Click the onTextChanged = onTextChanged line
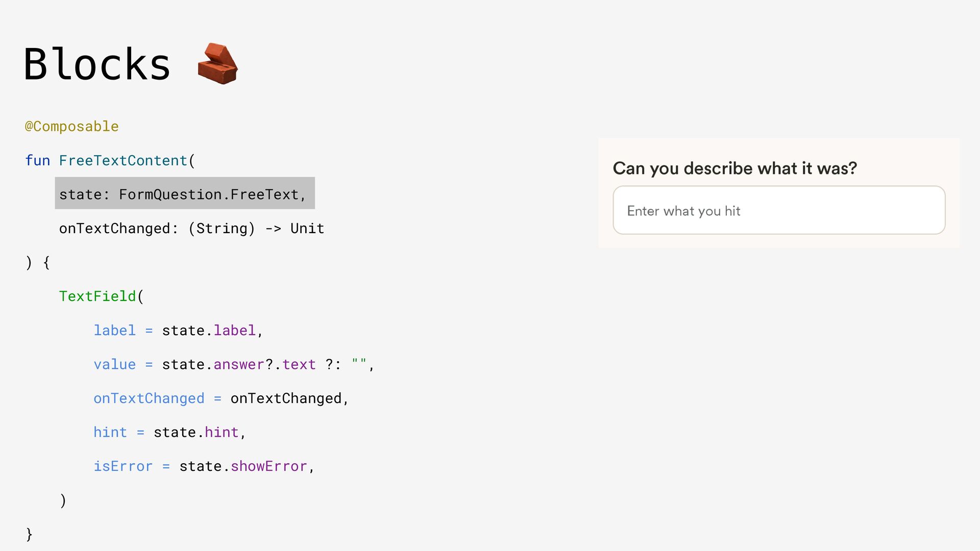Image resolution: width=980 pixels, height=551 pixels. point(220,398)
